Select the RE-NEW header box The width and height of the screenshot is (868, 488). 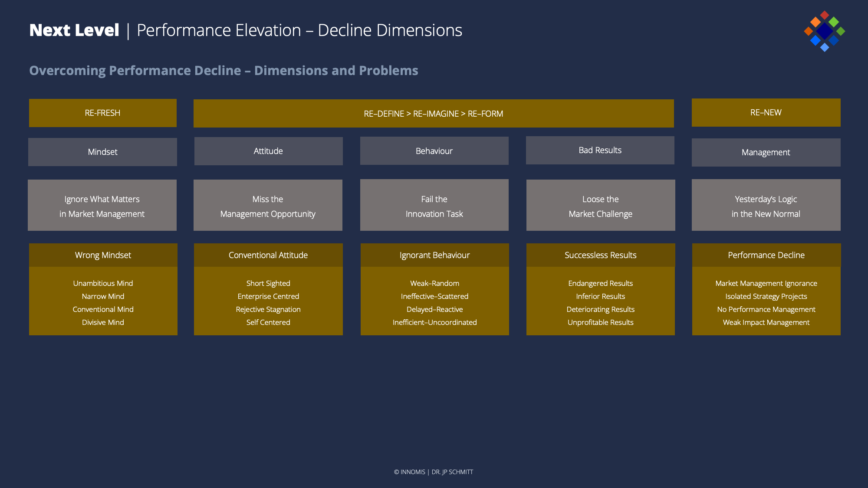pyautogui.click(x=766, y=112)
